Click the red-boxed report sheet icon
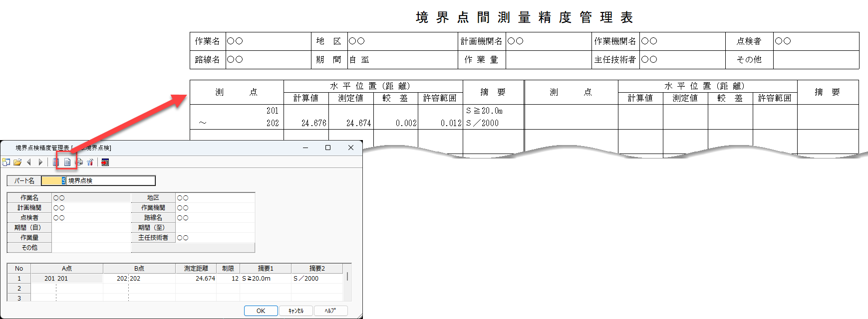Viewport: 868px width, 319px height. click(67, 162)
